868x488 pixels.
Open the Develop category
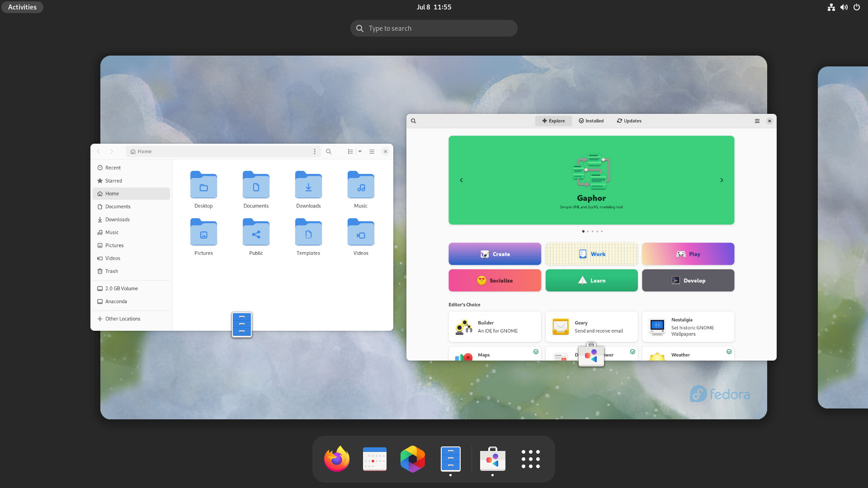(x=688, y=281)
